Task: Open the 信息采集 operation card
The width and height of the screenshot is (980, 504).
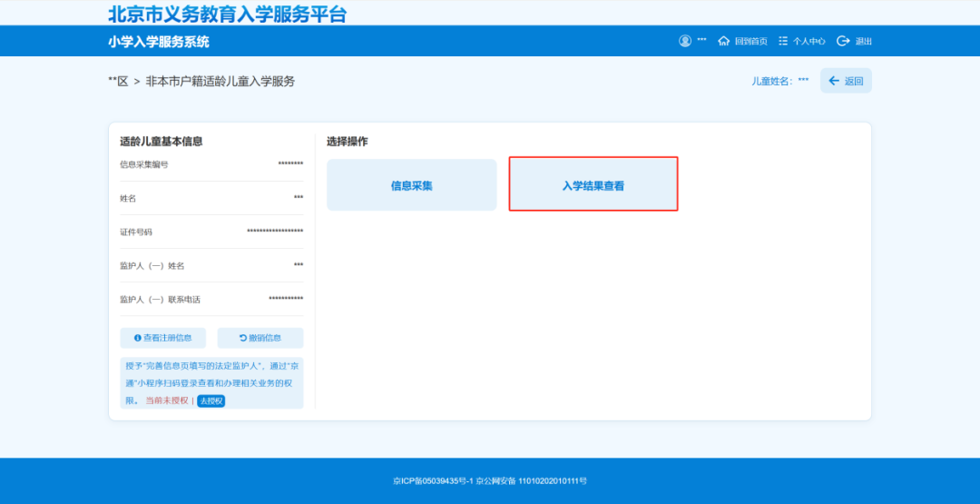Action: (x=412, y=185)
